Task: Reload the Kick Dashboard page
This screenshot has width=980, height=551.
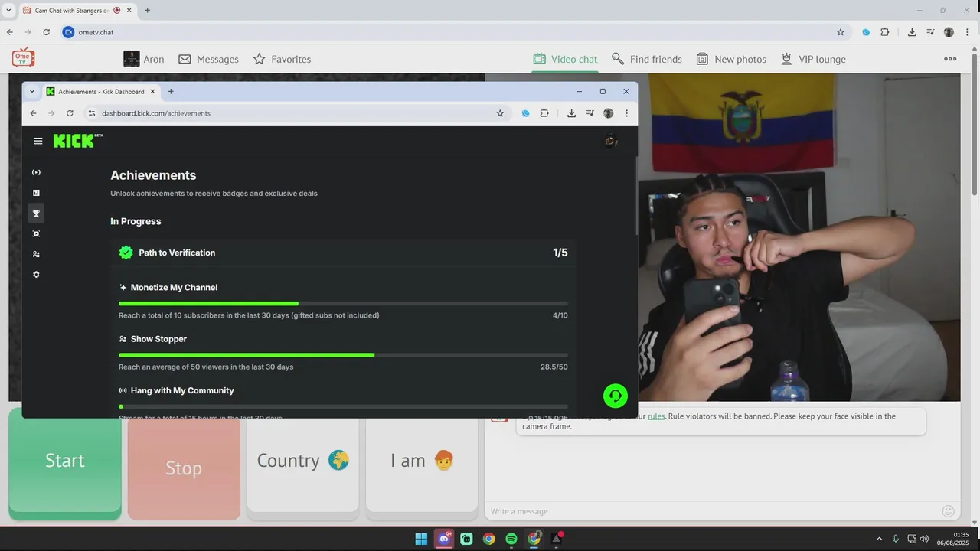Action: [70, 113]
